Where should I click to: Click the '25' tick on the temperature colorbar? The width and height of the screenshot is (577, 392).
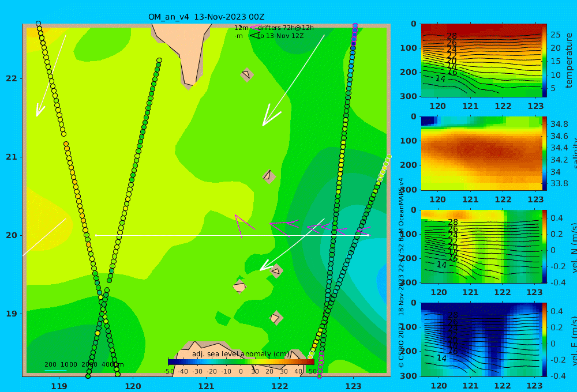tap(556, 35)
